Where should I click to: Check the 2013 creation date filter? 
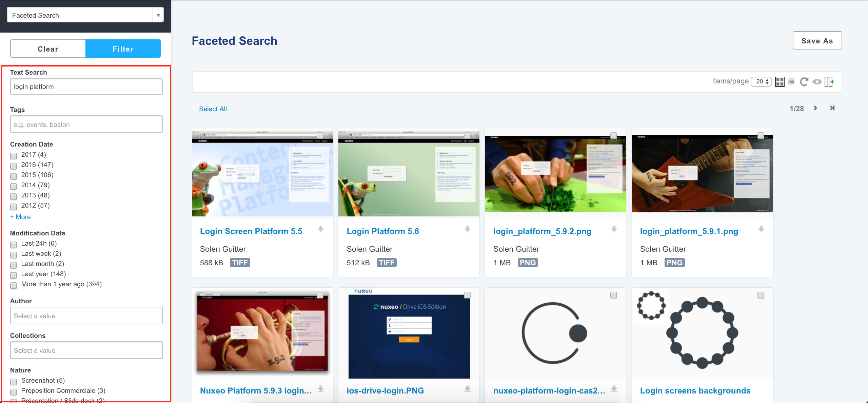point(14,196)
